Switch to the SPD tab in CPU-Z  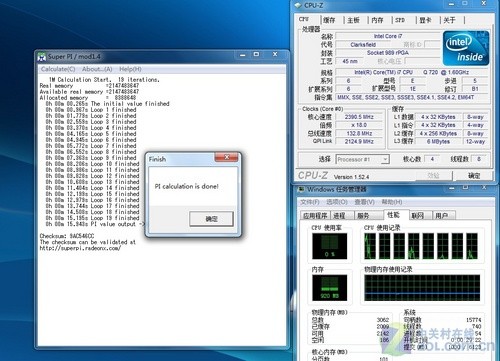(x=400, y=20)
